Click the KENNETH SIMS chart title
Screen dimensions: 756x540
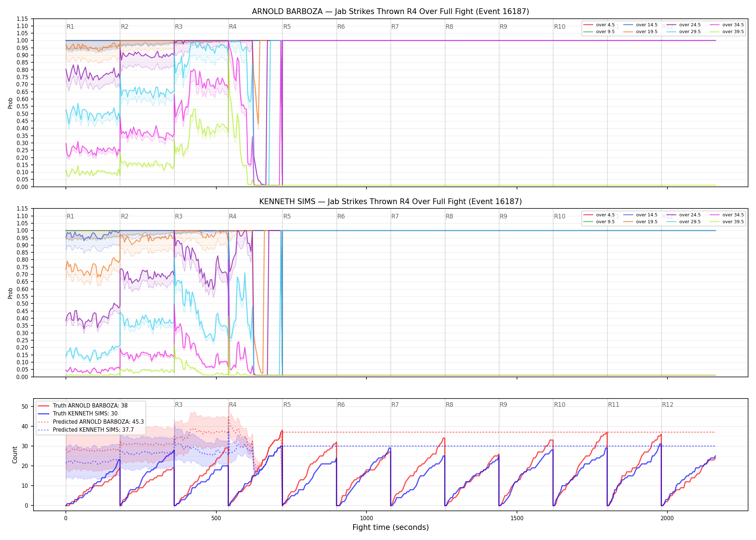tap(391, 202)
